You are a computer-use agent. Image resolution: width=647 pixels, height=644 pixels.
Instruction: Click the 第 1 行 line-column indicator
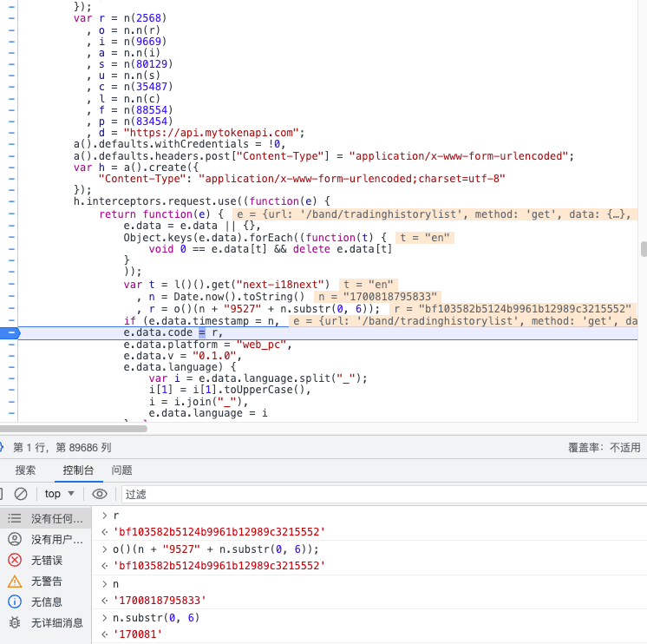(x=62, y=448)
